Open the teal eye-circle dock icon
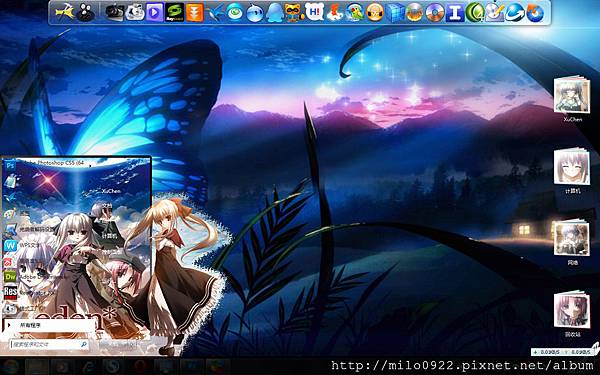Viewport: 600px width, 375px height. (x=235, y=12)
